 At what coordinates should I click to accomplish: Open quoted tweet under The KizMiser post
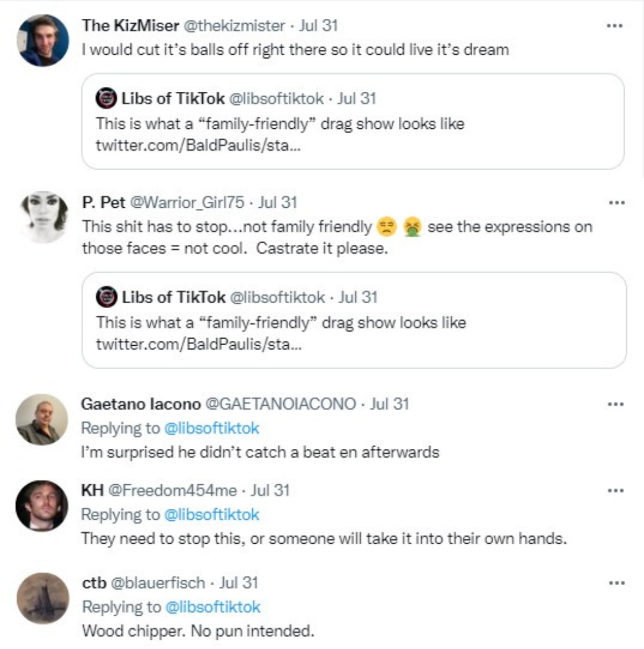coord(353,134)
